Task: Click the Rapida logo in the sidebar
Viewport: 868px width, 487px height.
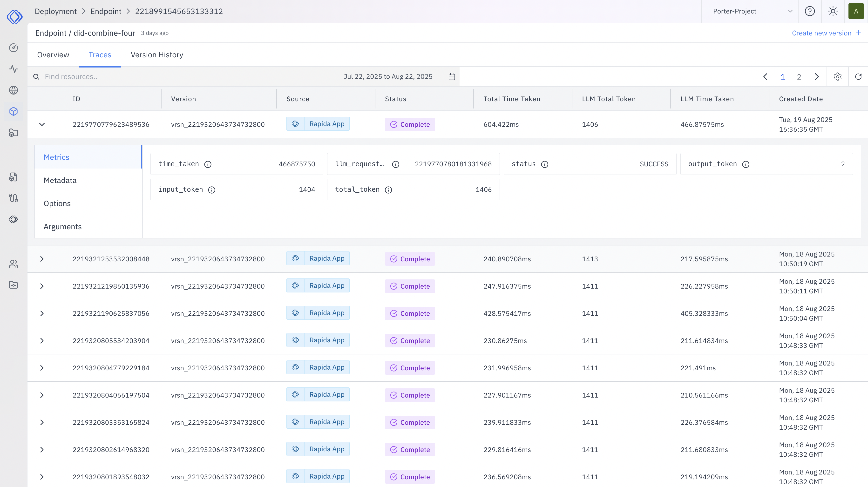Action: [x=14, y=16]
